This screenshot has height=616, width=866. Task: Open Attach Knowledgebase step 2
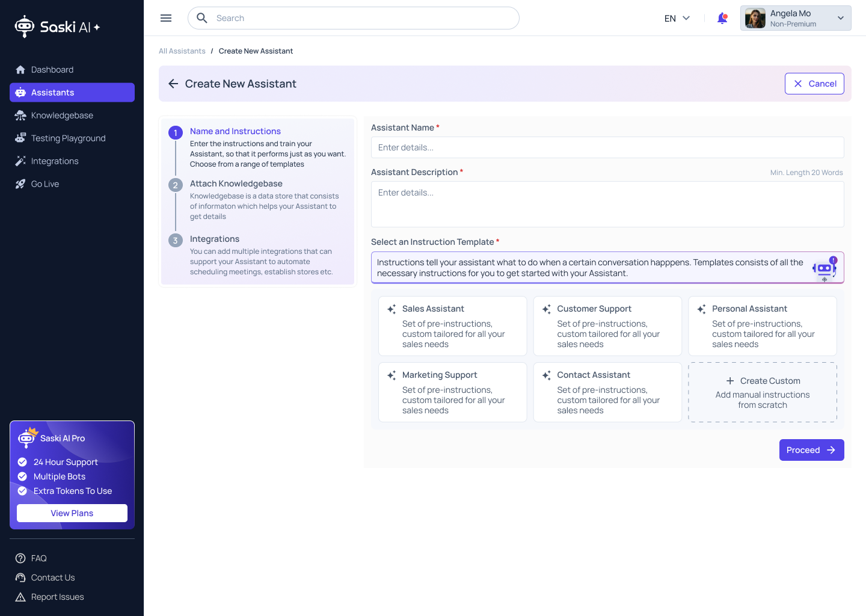point(236,183)
